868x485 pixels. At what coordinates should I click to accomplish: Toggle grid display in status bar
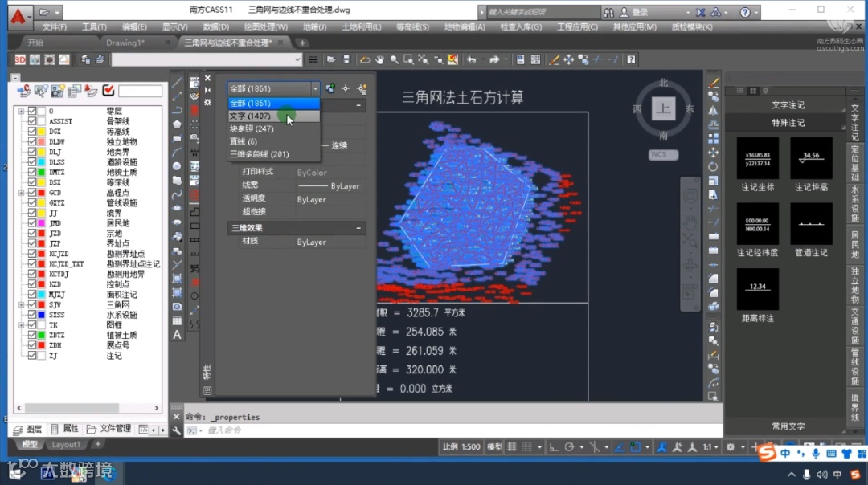pyautogui.click(x=512, y=446)
